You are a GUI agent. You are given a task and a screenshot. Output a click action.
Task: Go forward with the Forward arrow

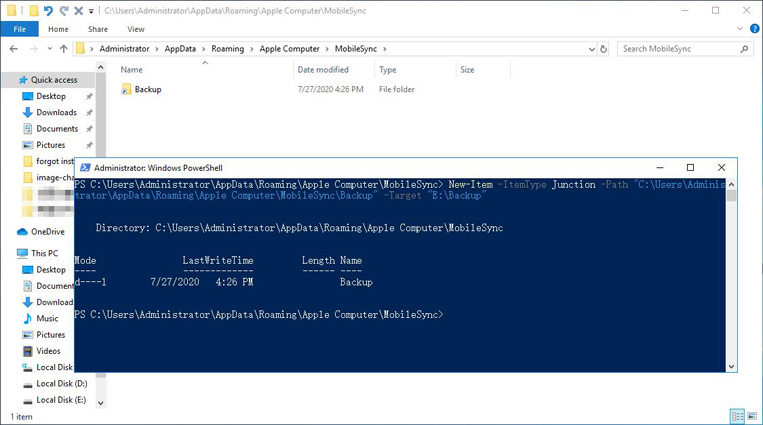click(x=34, y=49)
